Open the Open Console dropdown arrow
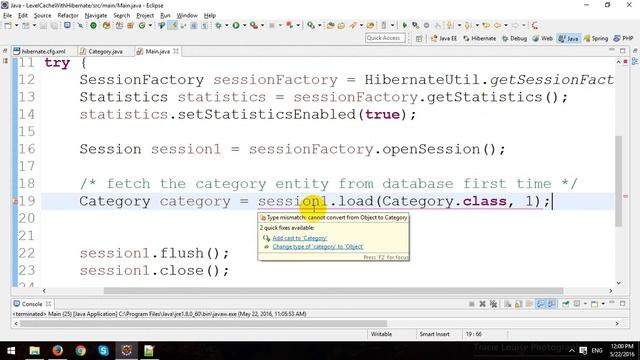Screen dimensions: 640x360 pyautogui.click(x=603, y=304)
